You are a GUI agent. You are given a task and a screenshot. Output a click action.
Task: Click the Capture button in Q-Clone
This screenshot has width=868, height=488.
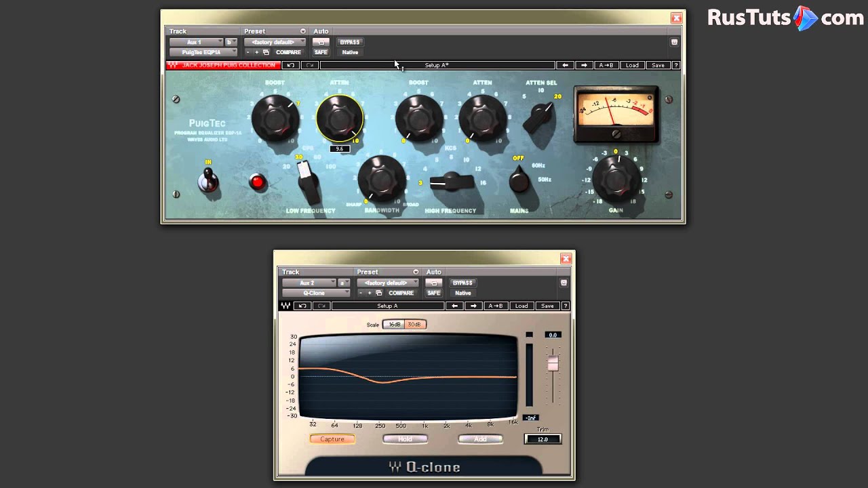332,439
